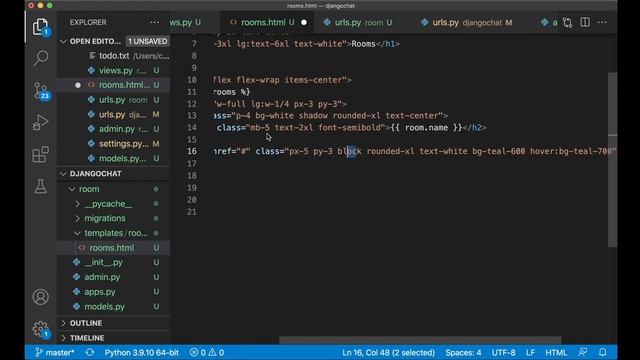
Task: Open admin.py in Open Editors list
Action: coord(113,129)
